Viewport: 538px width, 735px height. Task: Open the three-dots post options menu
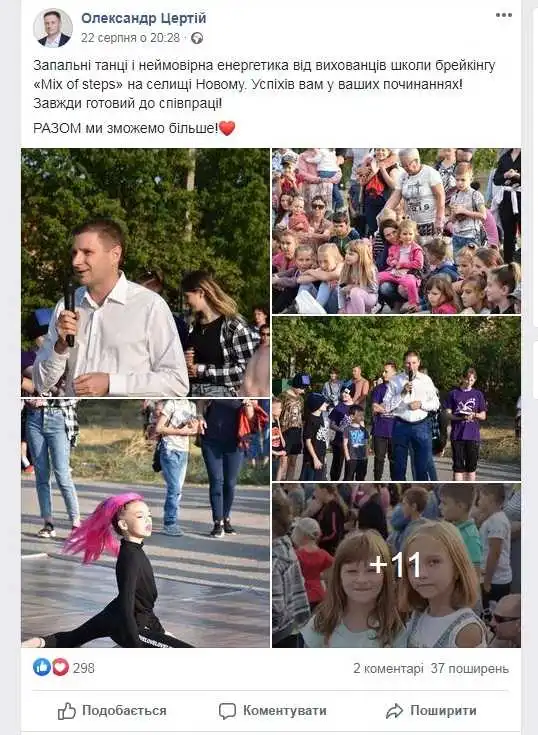tap(504, 15)
